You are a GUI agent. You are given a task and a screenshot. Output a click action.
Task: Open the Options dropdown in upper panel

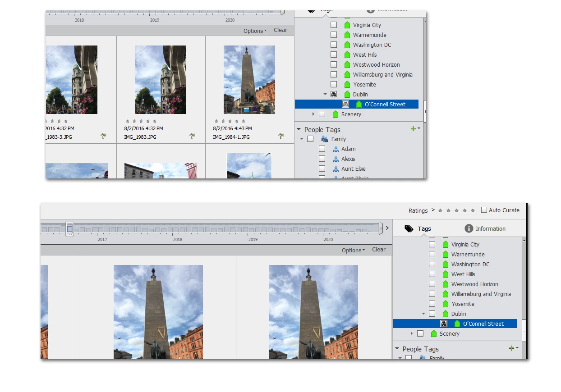pyautogui.click(x=255, y=31)
